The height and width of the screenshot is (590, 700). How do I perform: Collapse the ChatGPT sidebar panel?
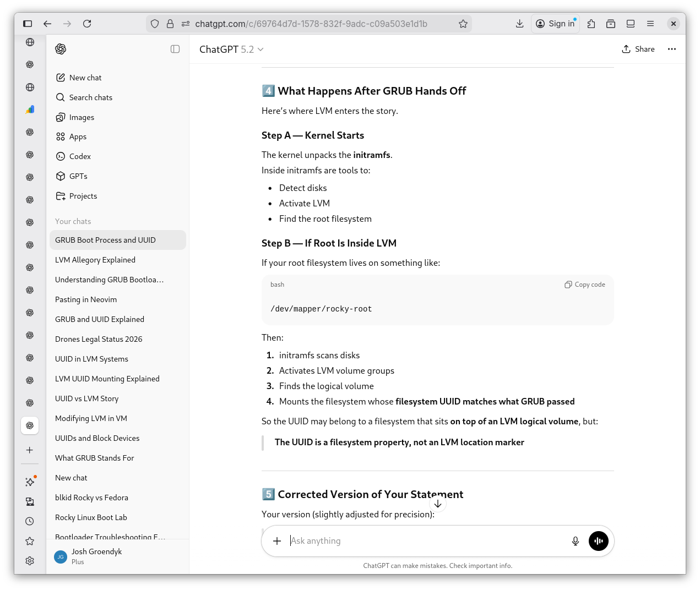(175, 49)
